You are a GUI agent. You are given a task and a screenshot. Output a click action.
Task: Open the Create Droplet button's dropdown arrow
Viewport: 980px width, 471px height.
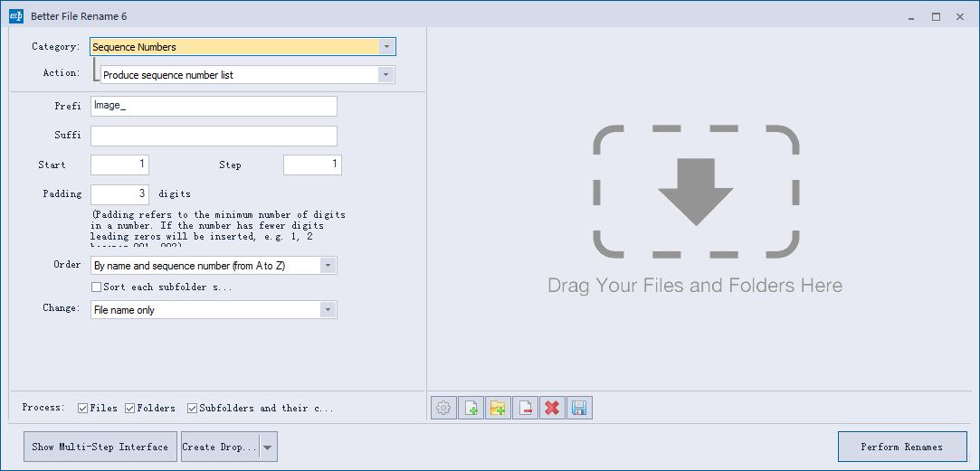pos(268,447)
